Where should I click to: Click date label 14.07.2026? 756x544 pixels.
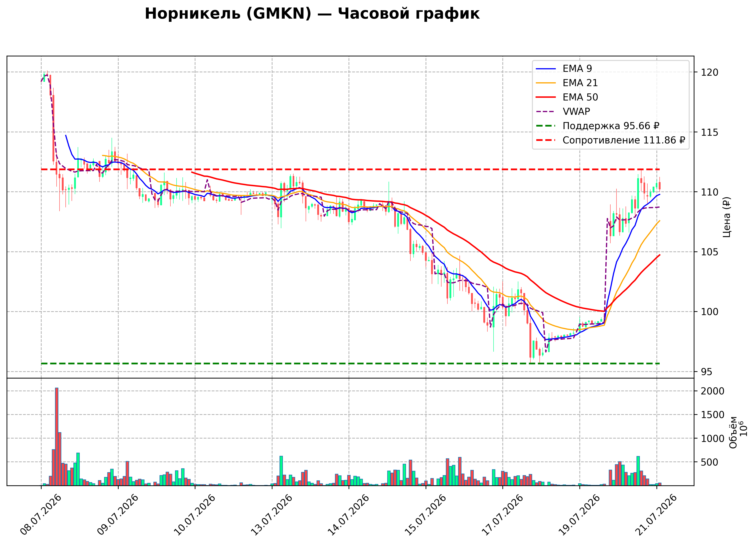(x=348, y=515)
